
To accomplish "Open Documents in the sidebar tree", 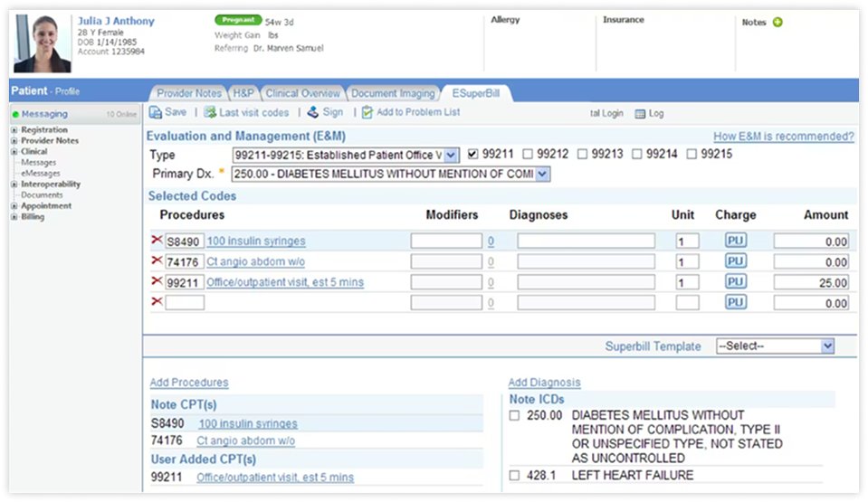I will coord(42,194).
